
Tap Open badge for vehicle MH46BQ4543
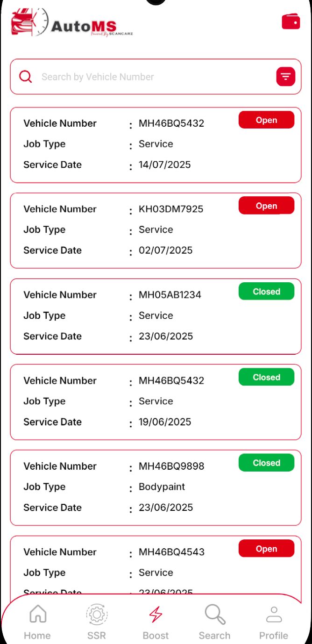pyautogui.click(x=266, y=549)
